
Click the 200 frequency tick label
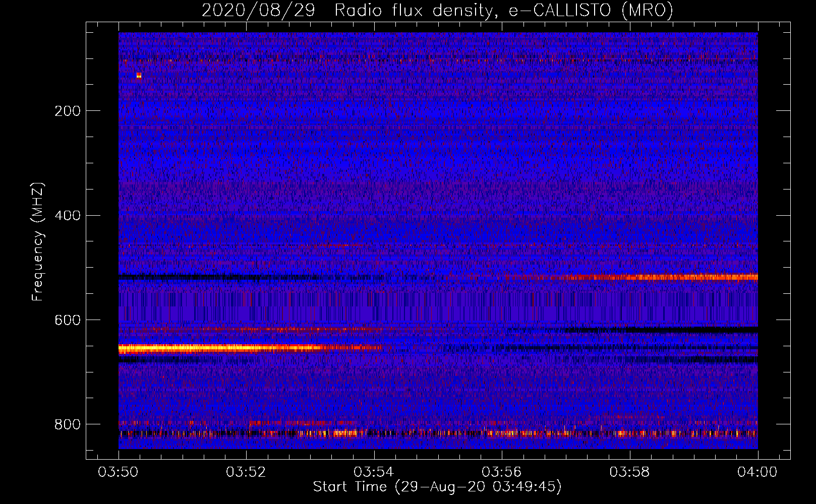tap(67, 111)
